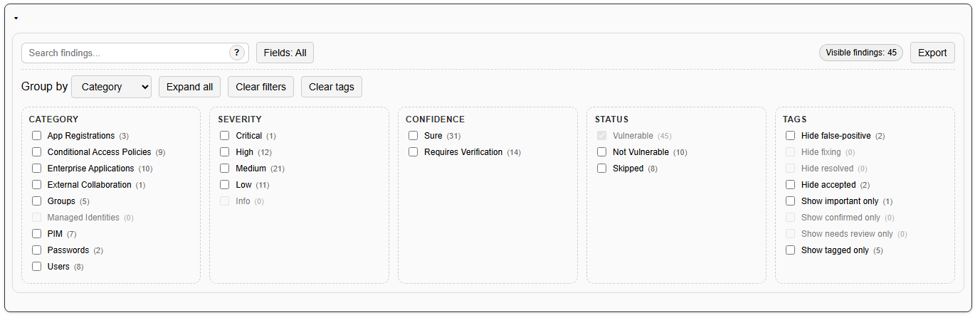Check the PIM category checkbox

[37, 234]
